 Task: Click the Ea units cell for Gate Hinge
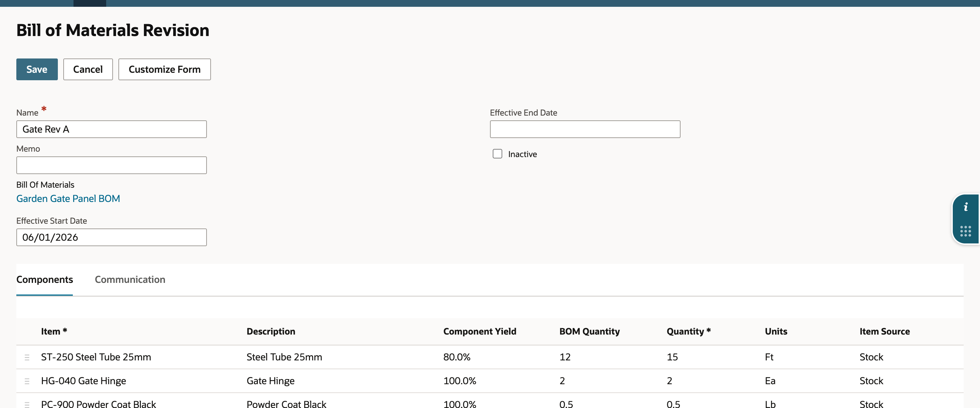tap(770, 380)
